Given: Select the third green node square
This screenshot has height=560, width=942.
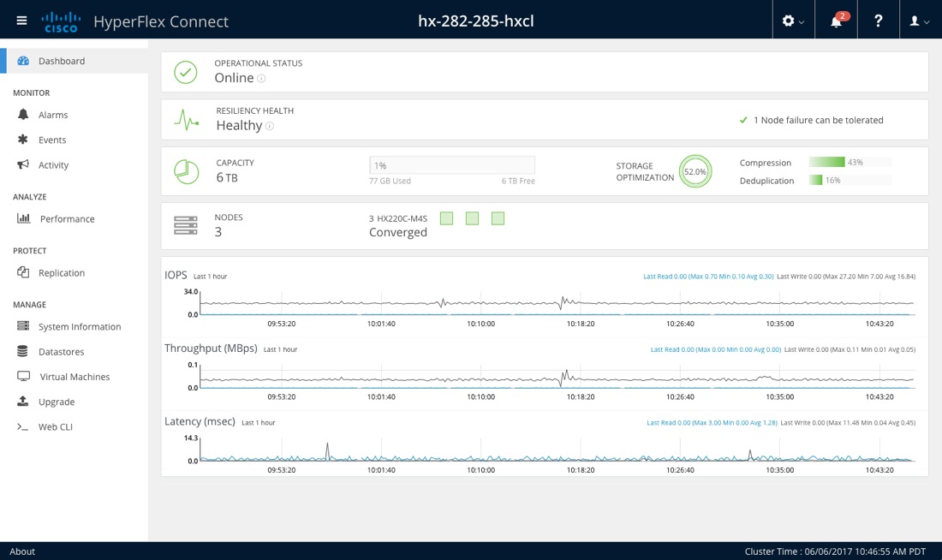Looking at the screenshot, I should pos(498,218).
